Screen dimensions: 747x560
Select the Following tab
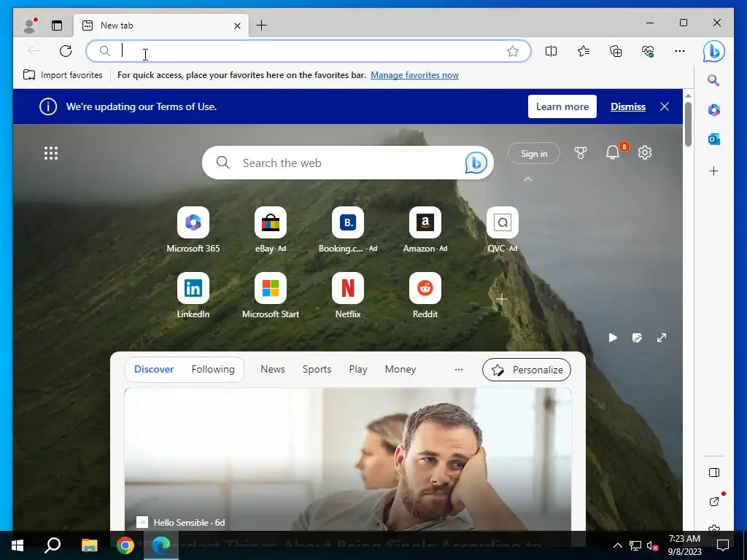pyautogui.click(x=213, y=369)
